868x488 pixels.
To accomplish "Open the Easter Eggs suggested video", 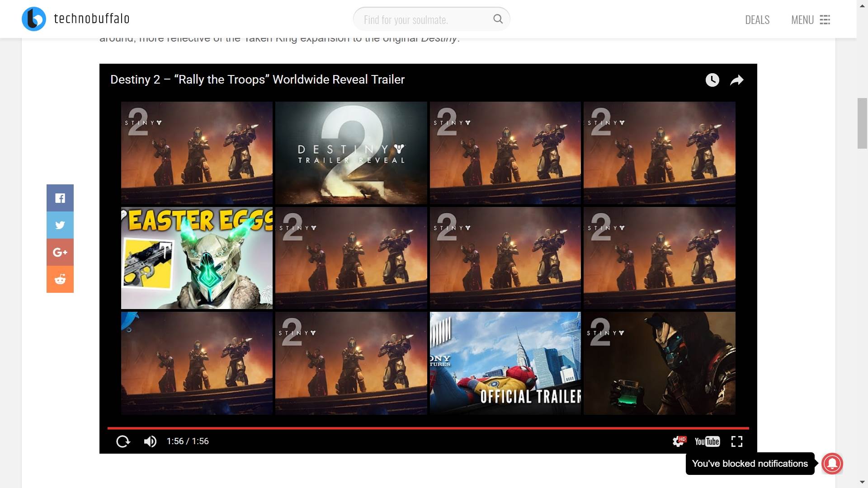I will coord(197,258).
